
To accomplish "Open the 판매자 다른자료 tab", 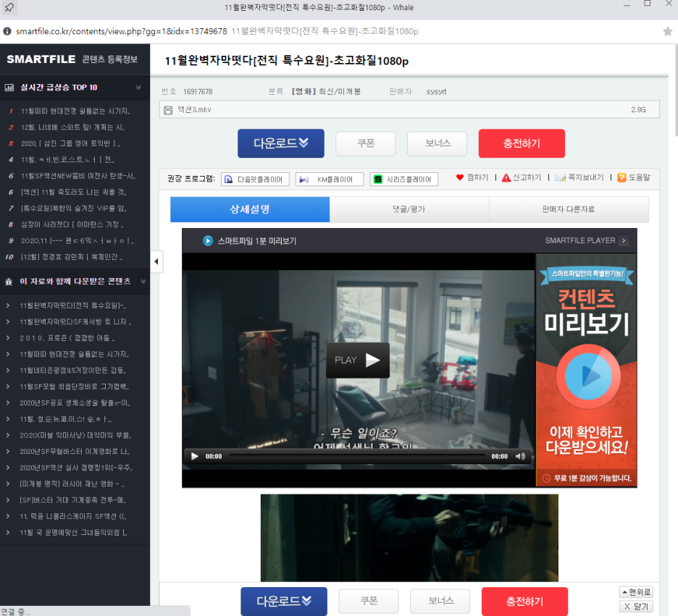I will point(569,209).
